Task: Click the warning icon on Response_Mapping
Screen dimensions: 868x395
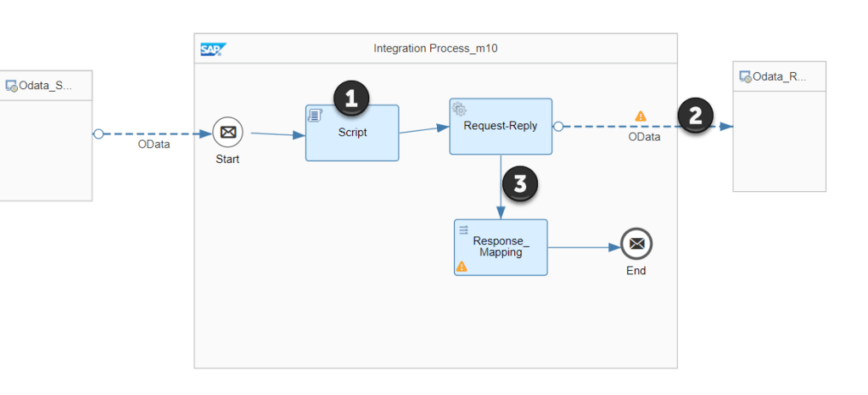Action: (x=462, y=266)
